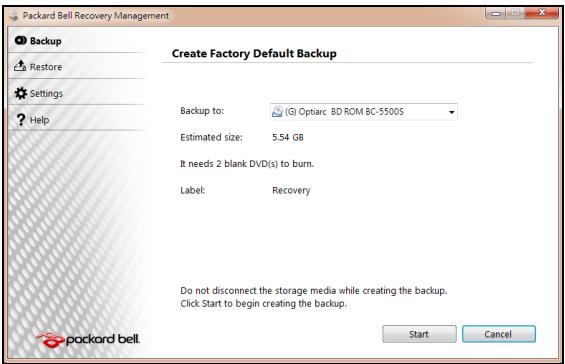Image resolution: width=565 pixels, height=364 pixels.
Task: Close the Recovery Management window
Action: (542, 14)
